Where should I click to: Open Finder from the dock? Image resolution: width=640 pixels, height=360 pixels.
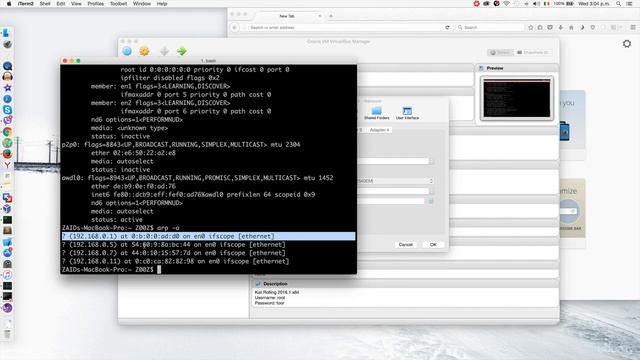point(7,33)
